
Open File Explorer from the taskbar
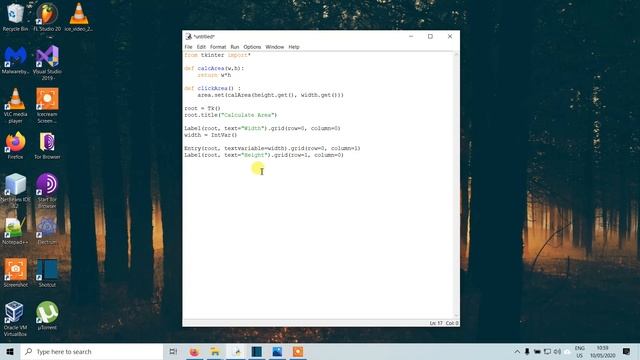[215, 351]
